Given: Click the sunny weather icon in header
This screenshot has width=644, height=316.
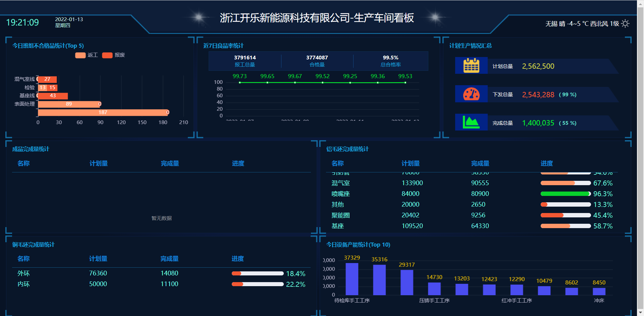Looking at the screenshot, I should tap(625, 23).
